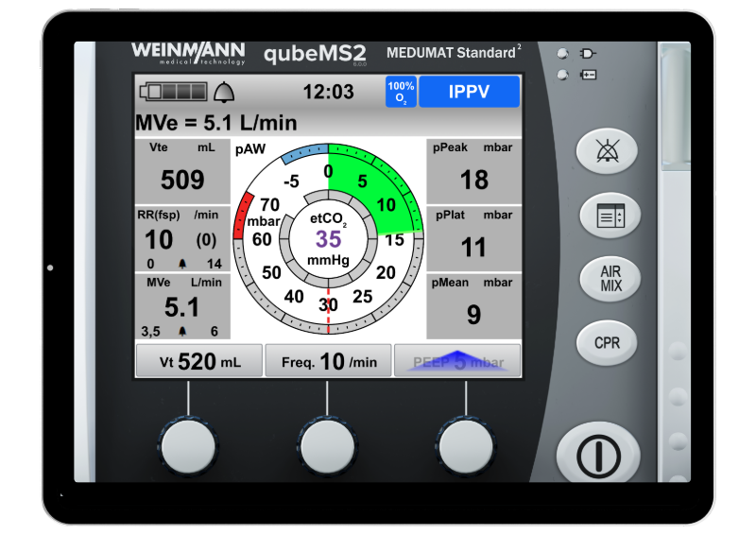This screenshot has width=756, height=535.
Task: Click the battery charge indicator icon
Action: pyautogui.click(x=588, y=75)
